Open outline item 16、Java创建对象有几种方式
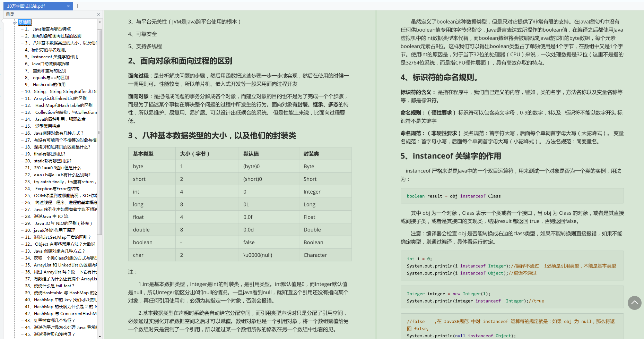 (54, 133)
